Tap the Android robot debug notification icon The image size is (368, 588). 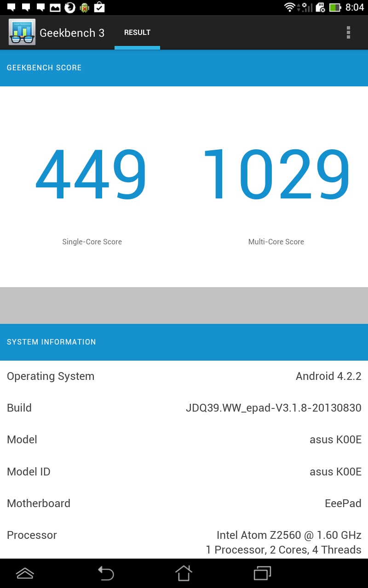pyautogui.click(x=84, y=7)
